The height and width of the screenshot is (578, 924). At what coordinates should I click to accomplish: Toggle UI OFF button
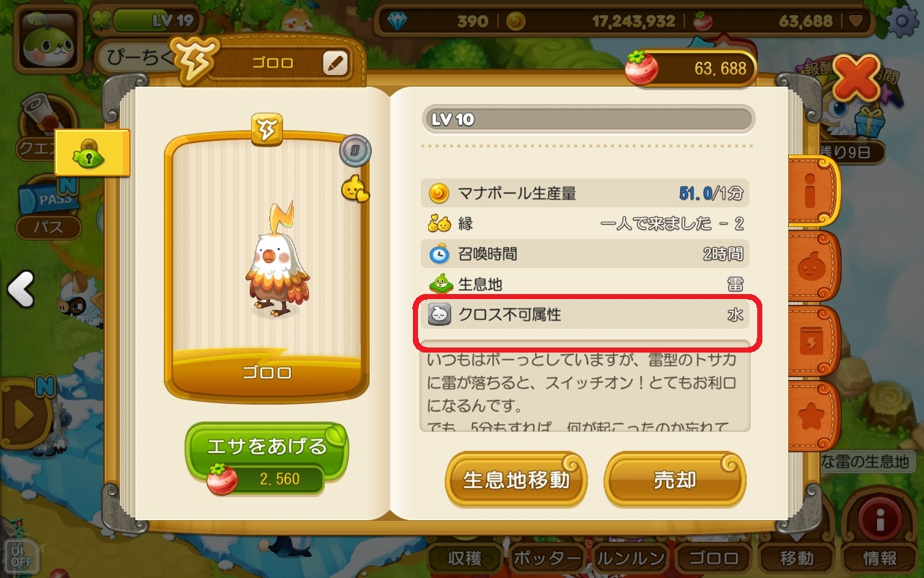click(x=20, y=554)
